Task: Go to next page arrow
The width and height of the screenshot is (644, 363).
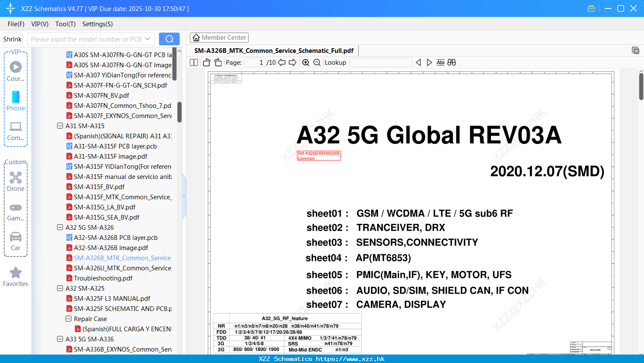Action: (293, 62)
